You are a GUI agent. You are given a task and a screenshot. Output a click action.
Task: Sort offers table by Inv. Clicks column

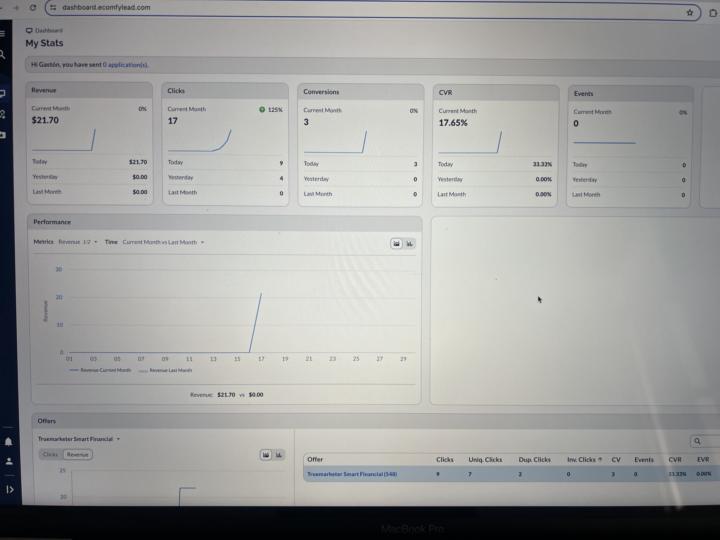pyautogui.click(x=584, y=459)
